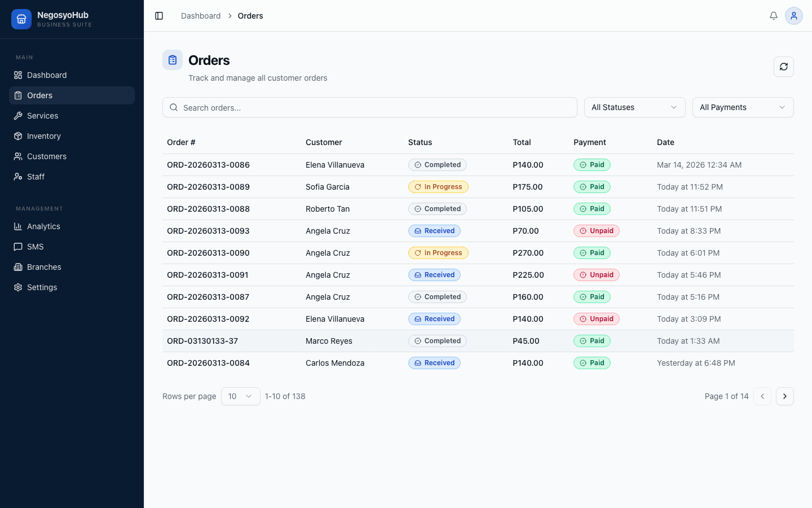Open the Dashboard sidebar icon
The height and width of the screenshot is (508, 812).
(17, 75)
